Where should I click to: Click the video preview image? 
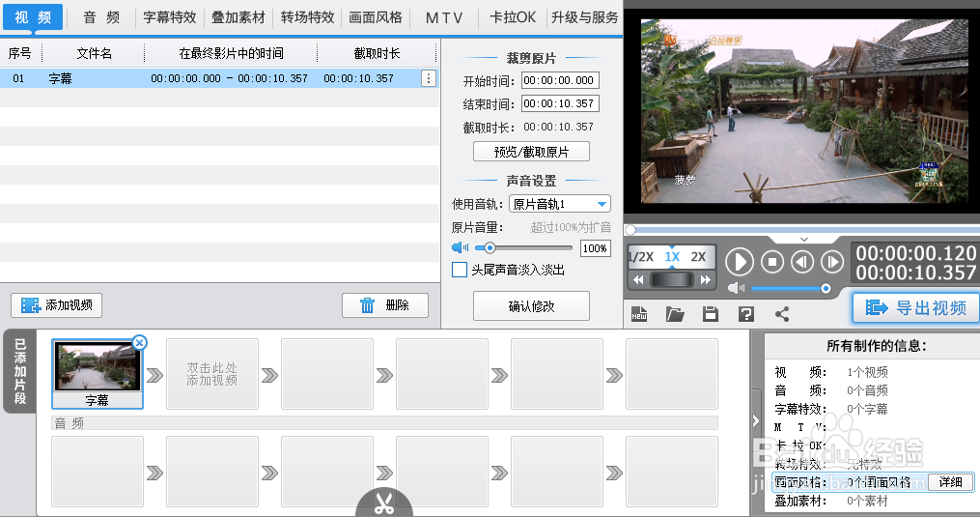pos(802,110)
